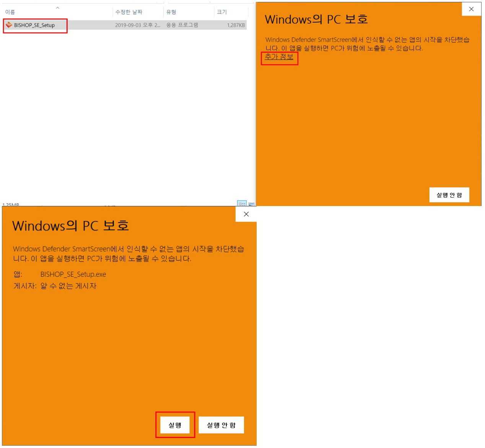485x448 pixels.
Task: Sort files by 수정한 날짜 column header
Action: tap(129, 12)
